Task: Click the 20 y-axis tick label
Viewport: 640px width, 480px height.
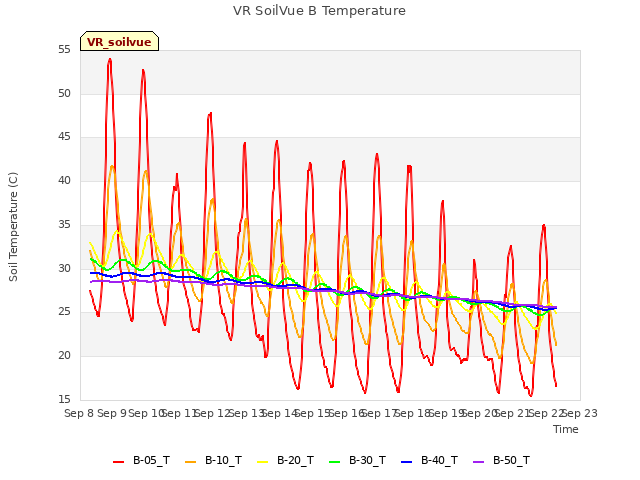Action: click(x=64, y=356)
